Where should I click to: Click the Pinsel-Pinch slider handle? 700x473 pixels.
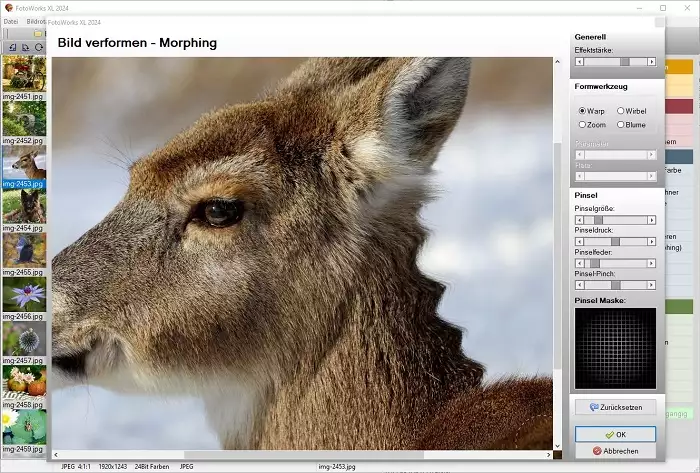[615, 285]
